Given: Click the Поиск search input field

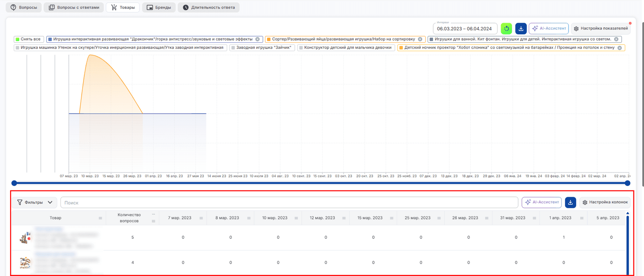Looking at the screenshot, I should pyautogui.click(x=289, y=203).
